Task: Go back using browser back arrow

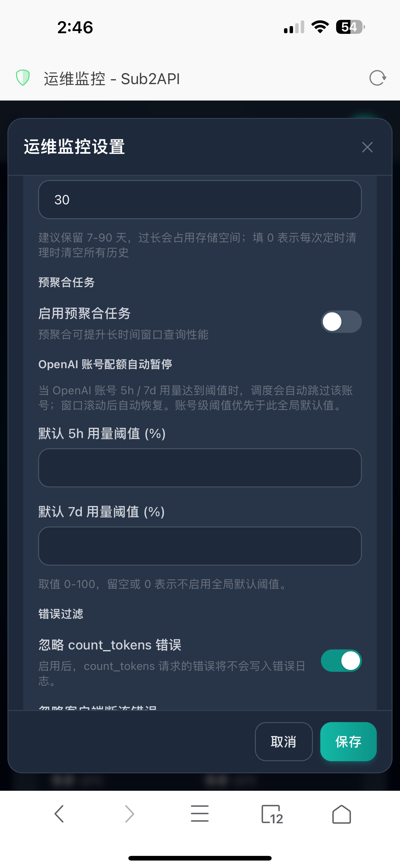Action: click(59, 814)
